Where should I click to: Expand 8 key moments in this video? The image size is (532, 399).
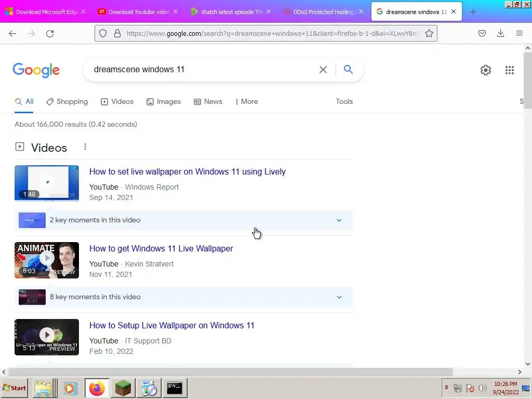(183, 297)
